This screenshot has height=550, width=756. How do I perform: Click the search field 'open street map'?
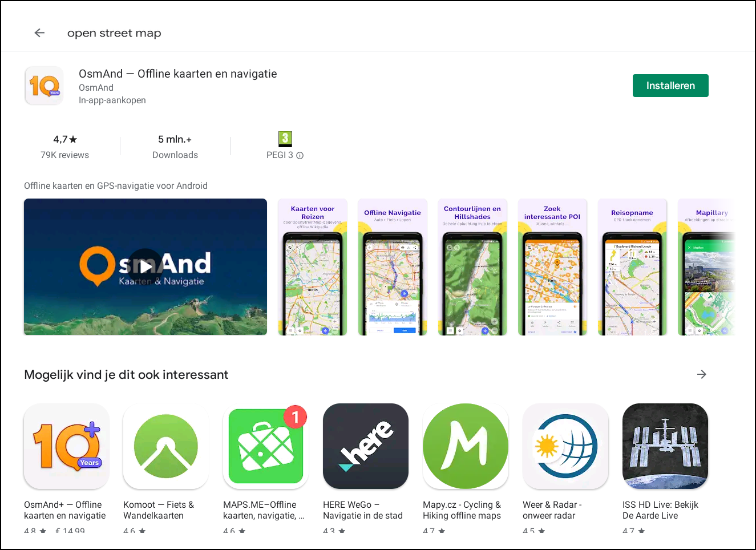[114, 33]
